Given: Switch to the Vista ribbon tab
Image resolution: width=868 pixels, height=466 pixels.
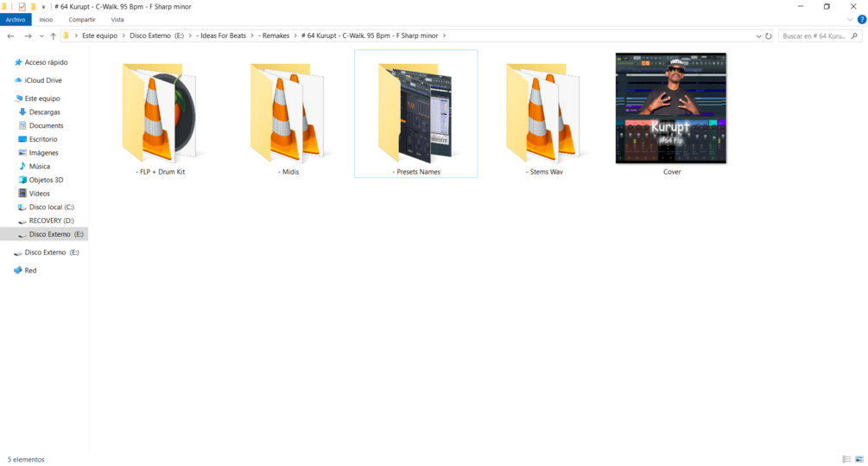Looking at the screenshot, I should pos(117,19).
